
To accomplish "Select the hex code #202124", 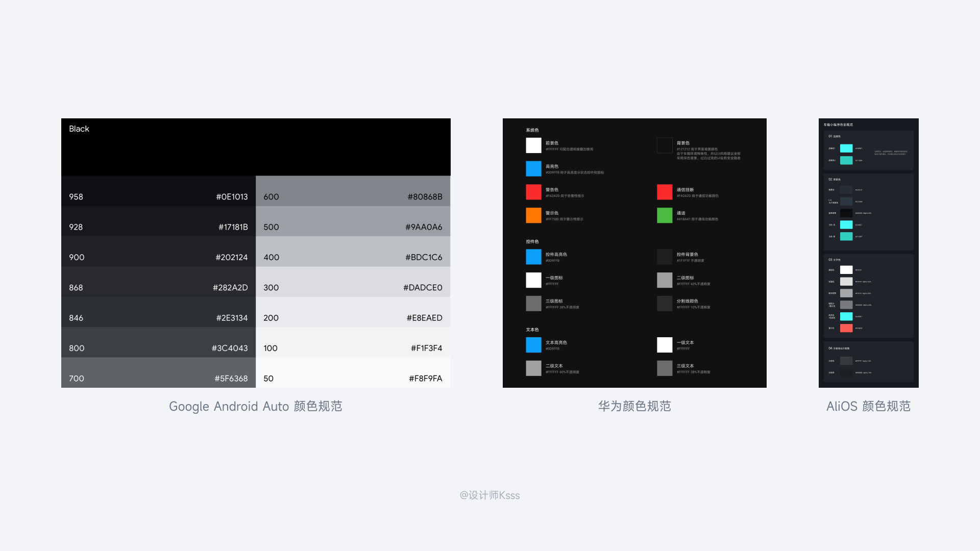I will click(232, 258).
